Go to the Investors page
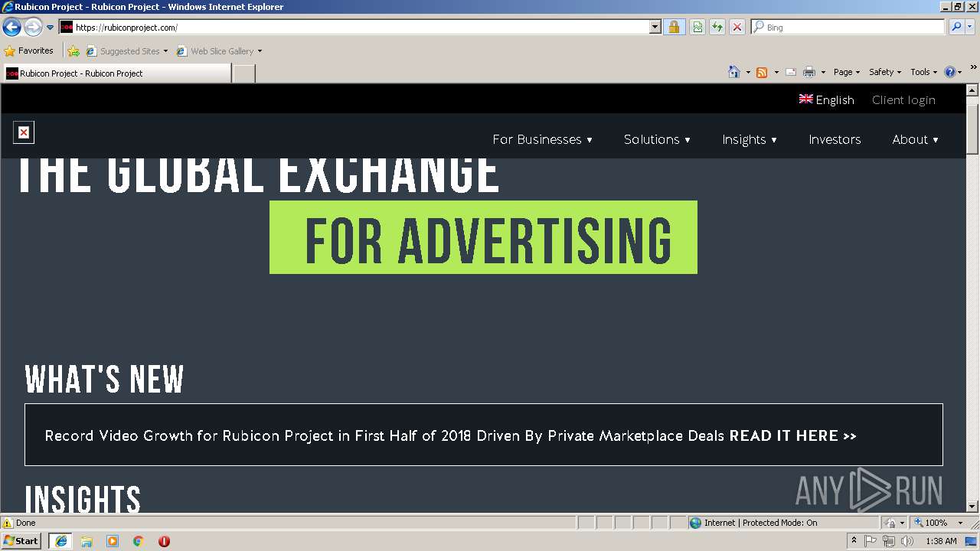The width and height of the screenshot is (980, 551). point(835,139)
